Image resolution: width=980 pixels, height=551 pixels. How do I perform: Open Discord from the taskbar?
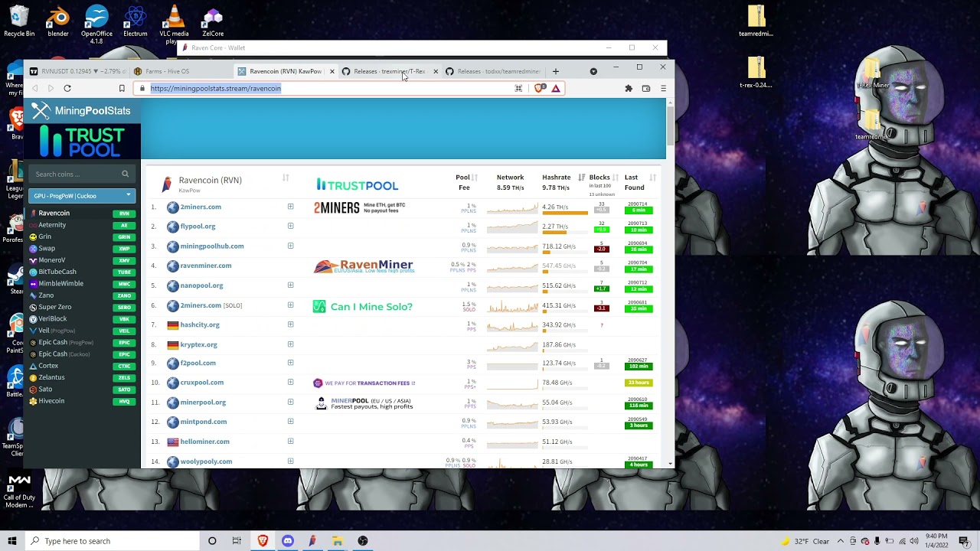point(288,541)
